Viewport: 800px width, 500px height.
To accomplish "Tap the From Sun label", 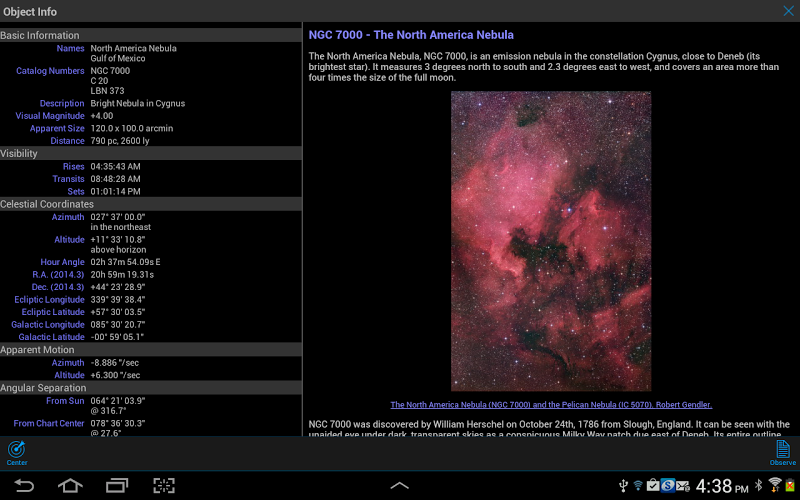I will point(65,401).
